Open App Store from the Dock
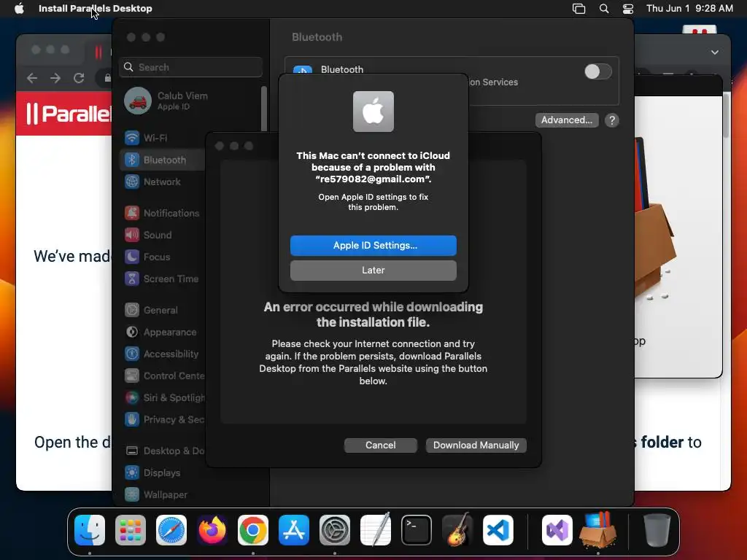The height and width of the screenshot is (560, 747). [x=294, y=530]
